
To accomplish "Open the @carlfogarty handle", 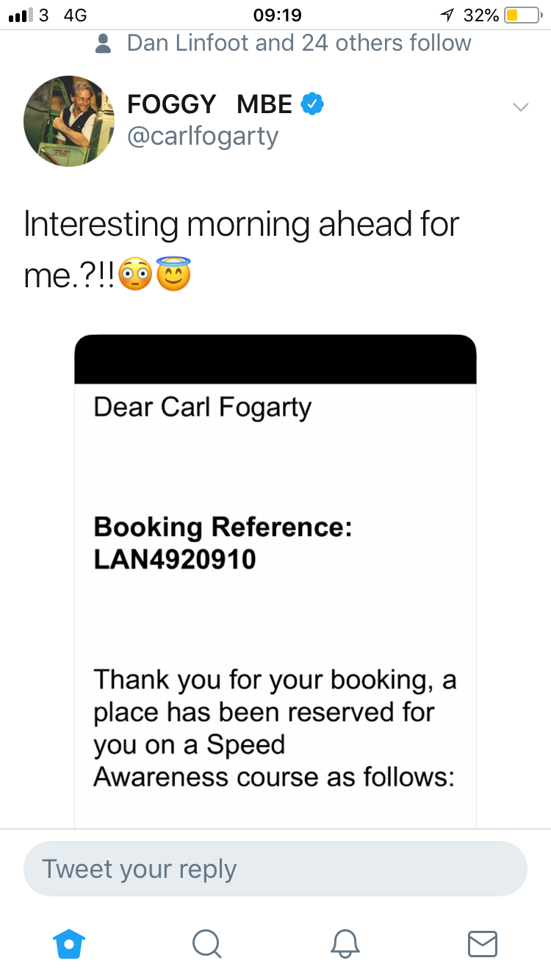I will [x=203, y=136].
